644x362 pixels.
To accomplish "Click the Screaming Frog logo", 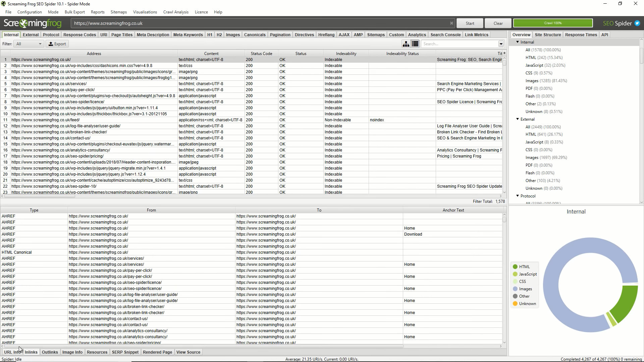I will pos(33,23).
